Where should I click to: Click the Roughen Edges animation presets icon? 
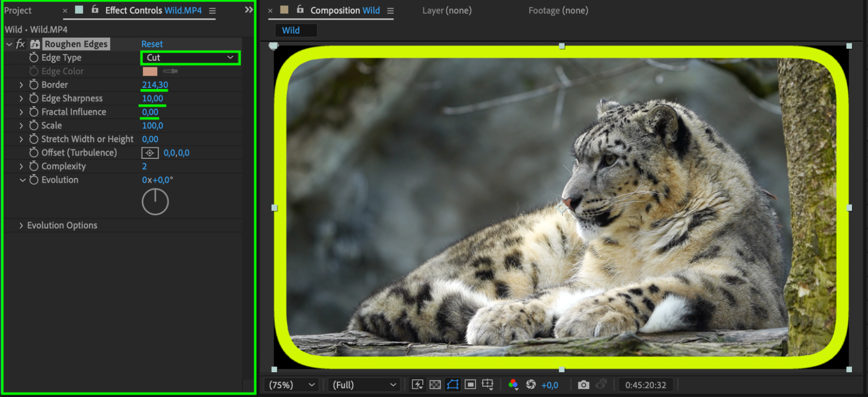point(35,44)
